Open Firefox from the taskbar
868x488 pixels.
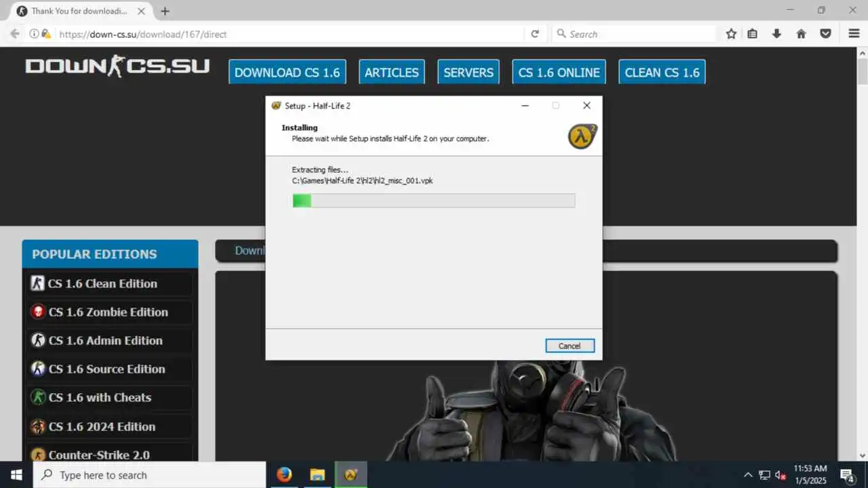[x=284, y=474]
